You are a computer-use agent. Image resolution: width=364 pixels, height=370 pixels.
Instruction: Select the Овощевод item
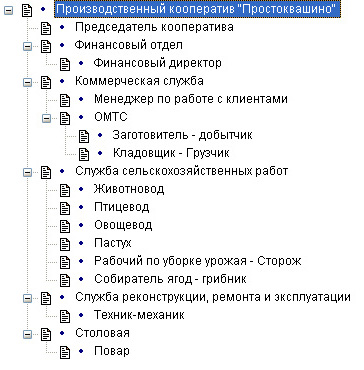[123, 225]
